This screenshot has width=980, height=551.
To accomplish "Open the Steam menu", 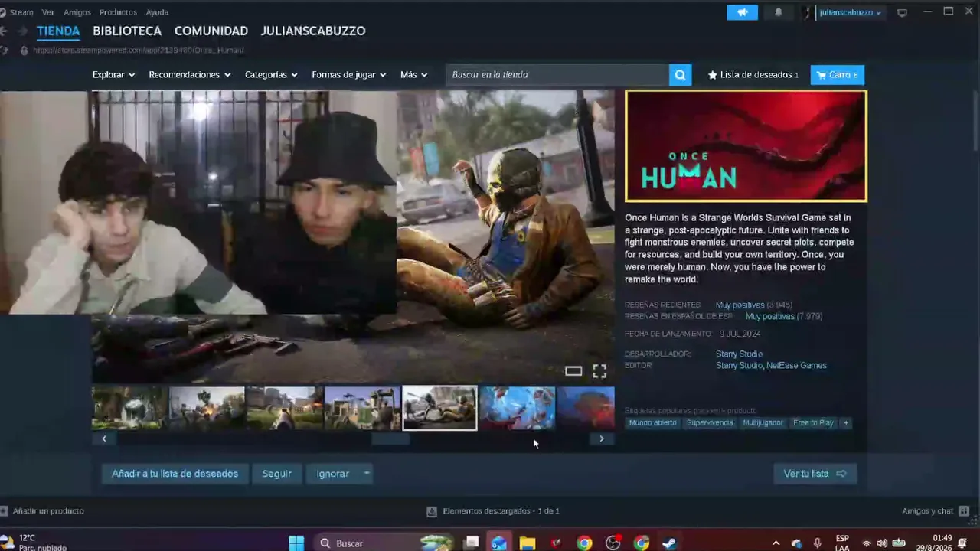I will point(21,12).
